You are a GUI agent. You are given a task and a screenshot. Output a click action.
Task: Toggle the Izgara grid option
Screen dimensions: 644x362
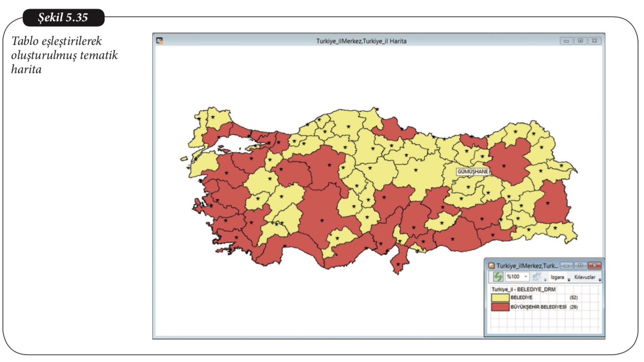tap(557, 277)
